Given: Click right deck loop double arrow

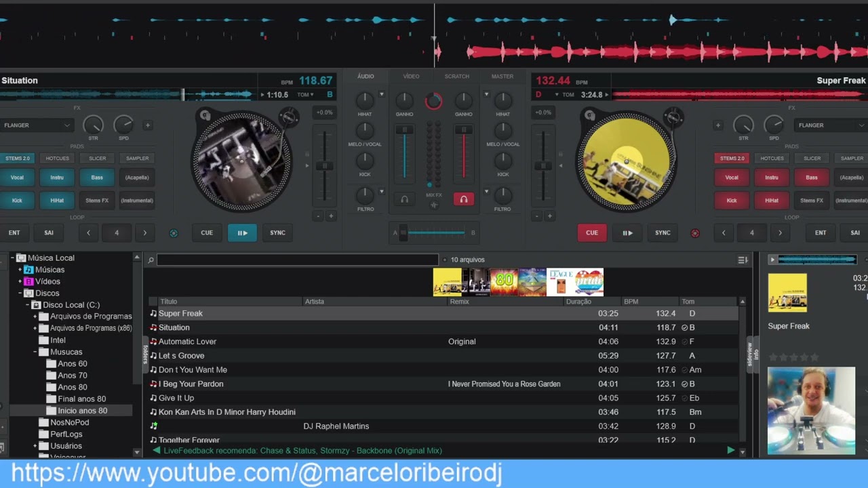Looking at the screenshot, I should click(x=780, y=232).
